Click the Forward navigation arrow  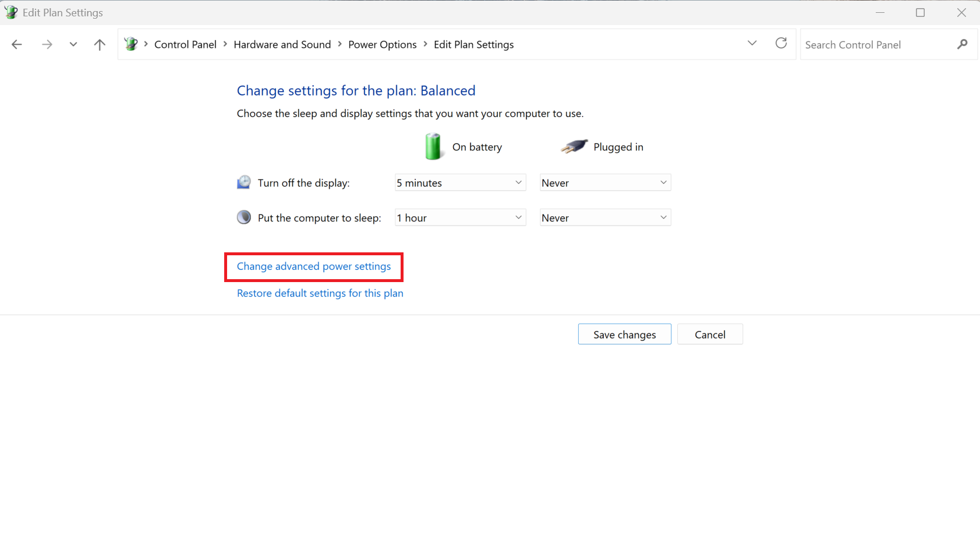tap(47, 44)
